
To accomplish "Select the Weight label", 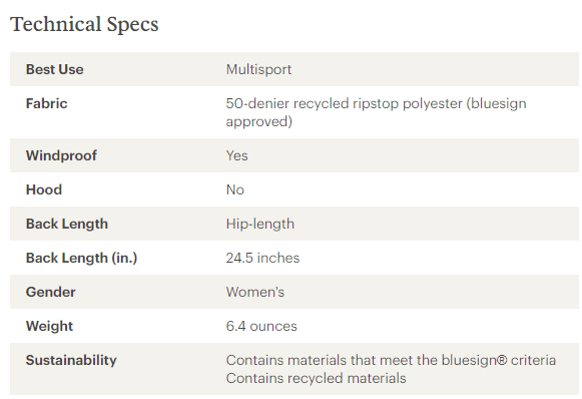I will click(49, 326).
